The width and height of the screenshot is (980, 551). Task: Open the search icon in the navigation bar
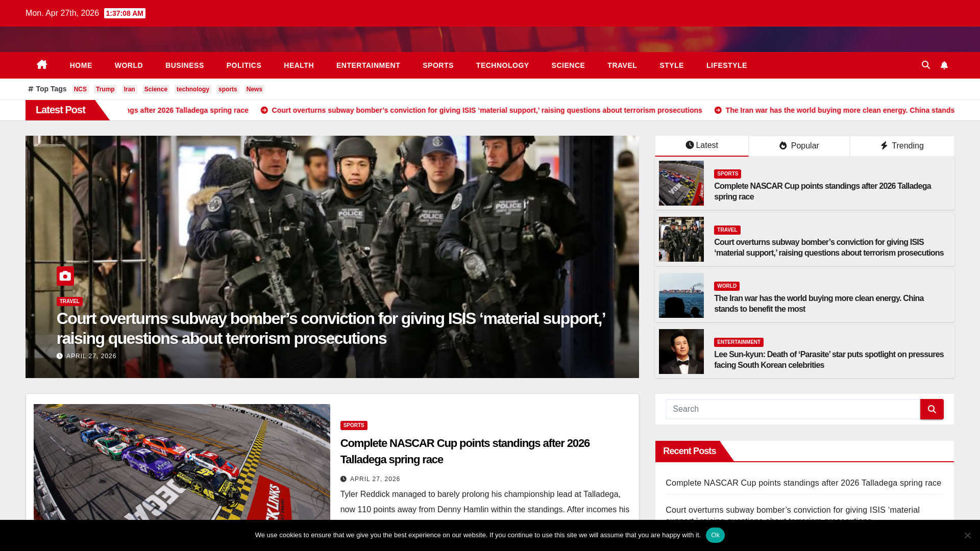pyautogui.click(x=926, y=65)
